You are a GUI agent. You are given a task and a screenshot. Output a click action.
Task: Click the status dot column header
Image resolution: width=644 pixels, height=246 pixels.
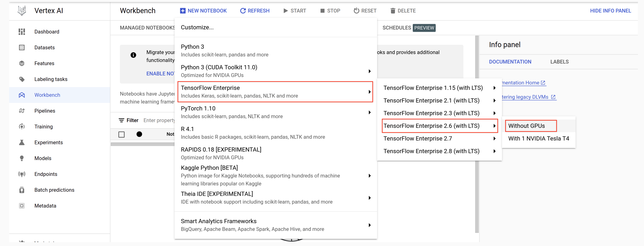pyautogui.click(x=139, y=134)
